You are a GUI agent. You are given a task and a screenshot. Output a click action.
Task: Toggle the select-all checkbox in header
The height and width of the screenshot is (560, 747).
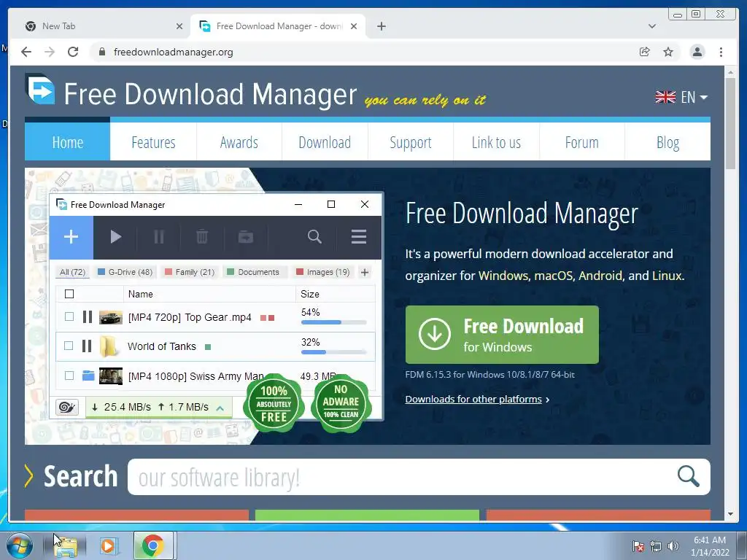[69, 294]
